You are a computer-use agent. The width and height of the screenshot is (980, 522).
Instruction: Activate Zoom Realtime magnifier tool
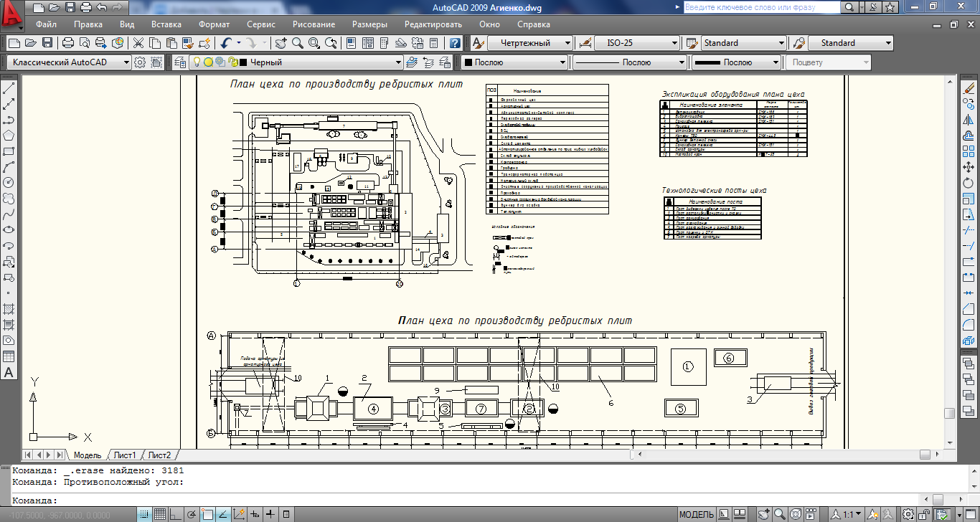coord(296,43)
